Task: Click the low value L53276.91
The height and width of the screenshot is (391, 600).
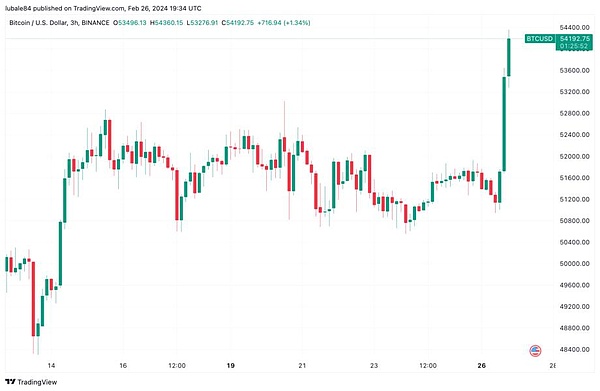Action: coord(202,23)
